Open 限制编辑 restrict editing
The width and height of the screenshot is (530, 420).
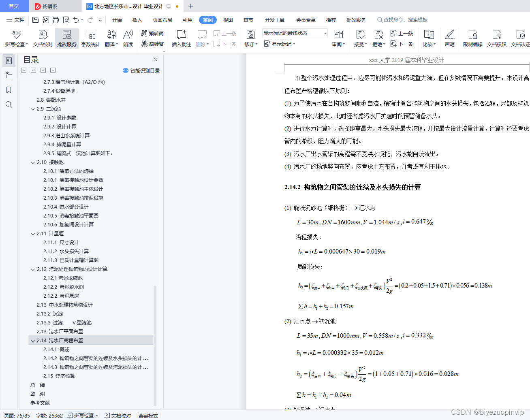pyautogui.click(x=473, y=38)
